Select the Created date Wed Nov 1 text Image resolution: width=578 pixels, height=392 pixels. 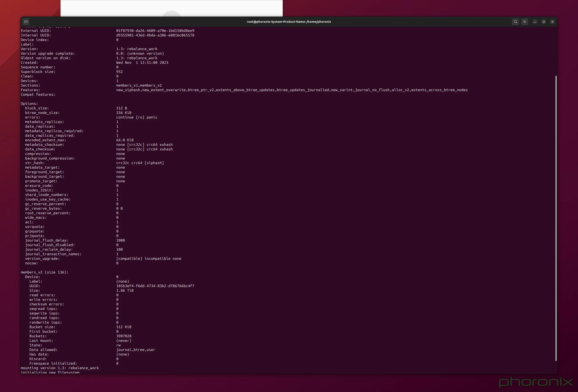point(142,63)
